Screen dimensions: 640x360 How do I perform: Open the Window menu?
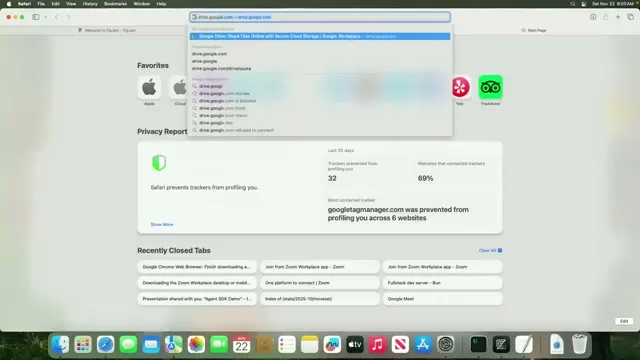tap(142, 4)
